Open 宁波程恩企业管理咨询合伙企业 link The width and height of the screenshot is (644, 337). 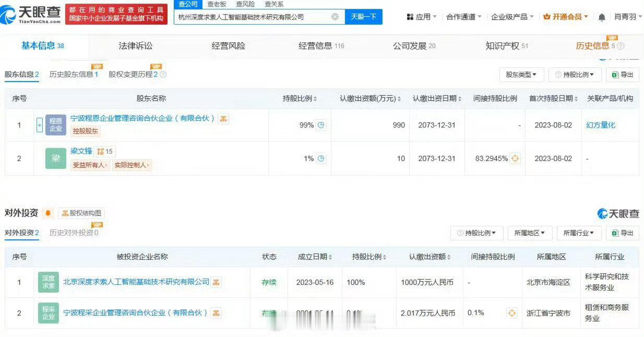143,119
